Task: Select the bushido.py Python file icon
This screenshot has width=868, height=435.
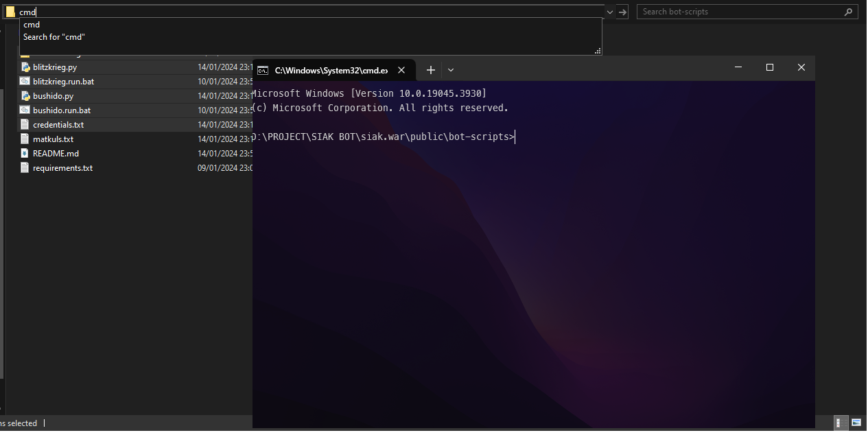Action: click(25, 96)
